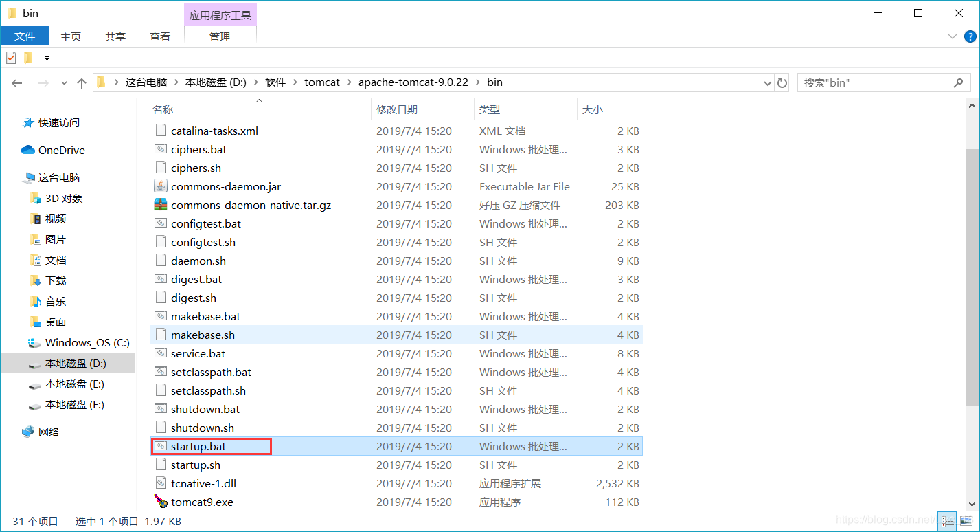Click the 软件 breadcrumb in address bar
Screen dimensions: 980x532
(x=275, y=82)
